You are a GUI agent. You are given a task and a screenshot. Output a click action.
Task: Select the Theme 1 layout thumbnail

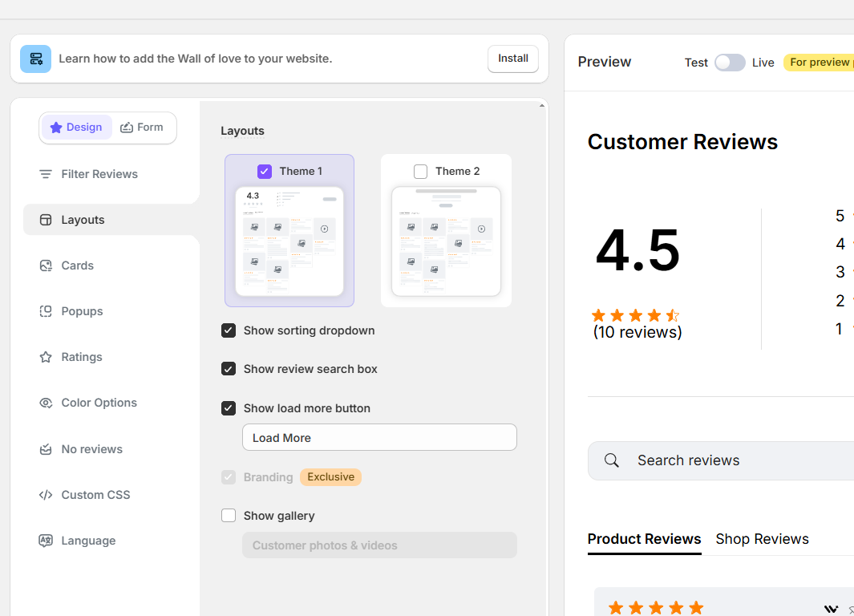pyautogui.click(x=289, y=241)
